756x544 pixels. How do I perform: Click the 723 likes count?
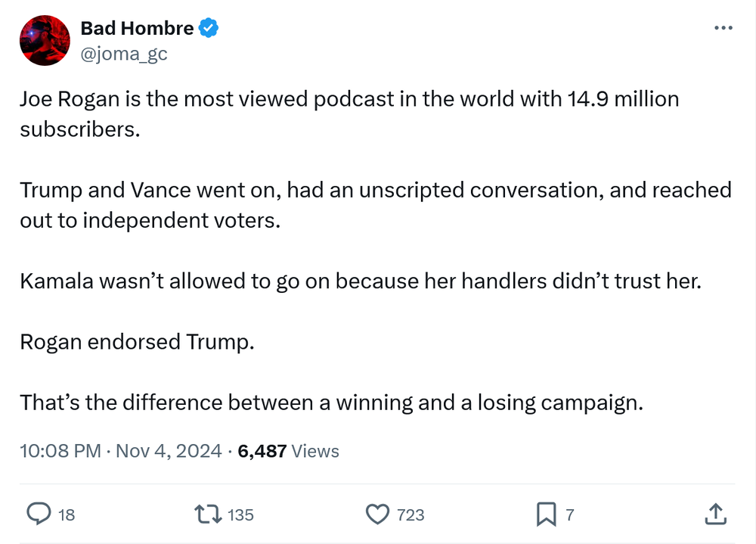coord(411,515)
